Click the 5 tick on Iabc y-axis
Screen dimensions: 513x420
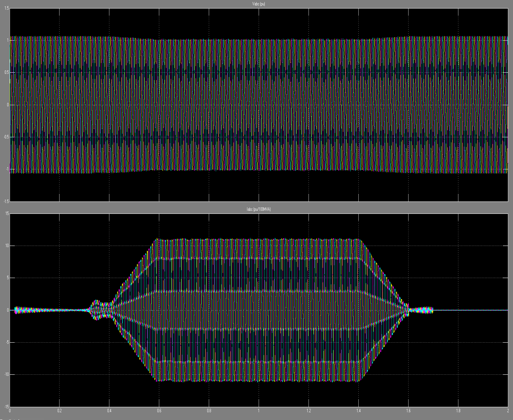(x=8, y=278)
